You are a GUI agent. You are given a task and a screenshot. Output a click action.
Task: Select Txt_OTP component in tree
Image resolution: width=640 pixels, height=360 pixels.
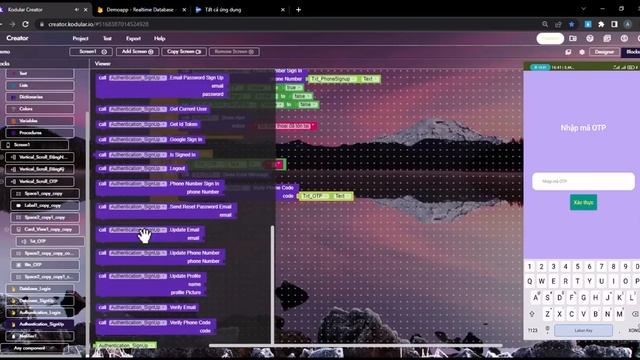click(x=50, y=241)
